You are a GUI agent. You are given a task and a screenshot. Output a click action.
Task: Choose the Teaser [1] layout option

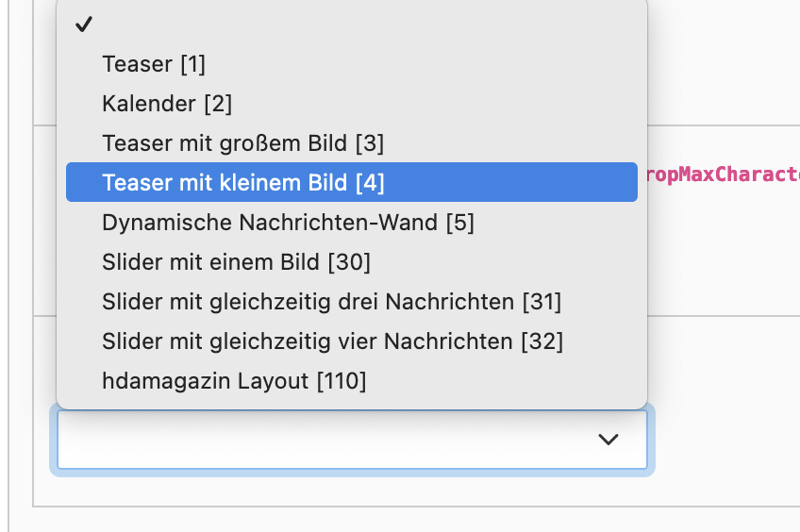[x=352, y=64]
